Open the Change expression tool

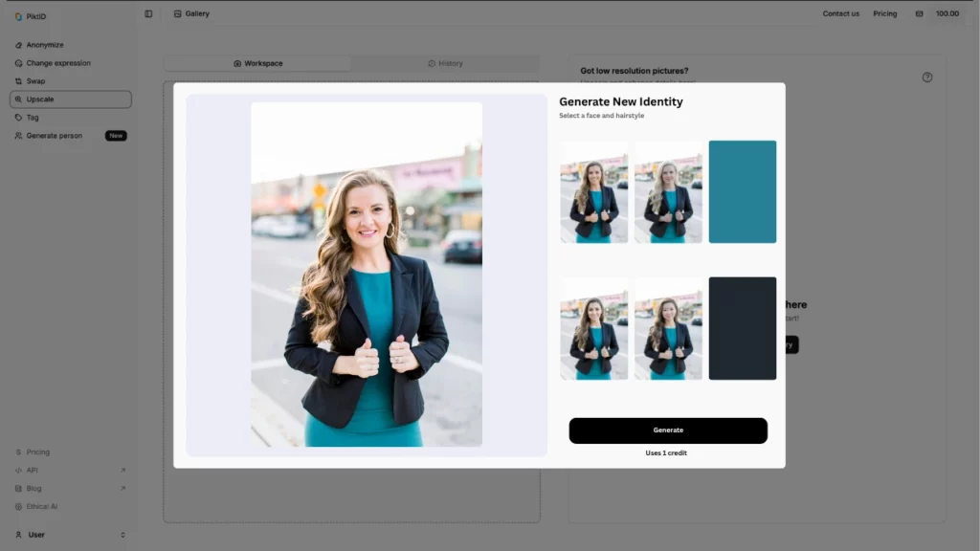58,62
